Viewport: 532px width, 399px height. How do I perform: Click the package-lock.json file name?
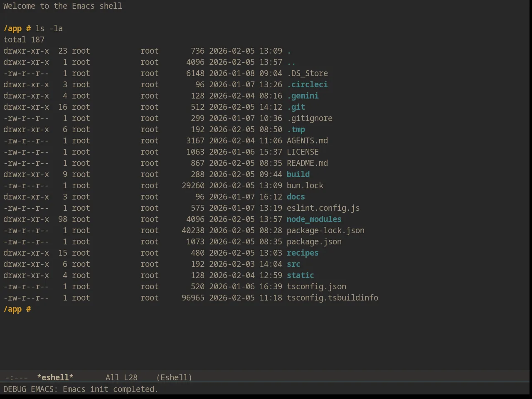[x=325, y=230]
